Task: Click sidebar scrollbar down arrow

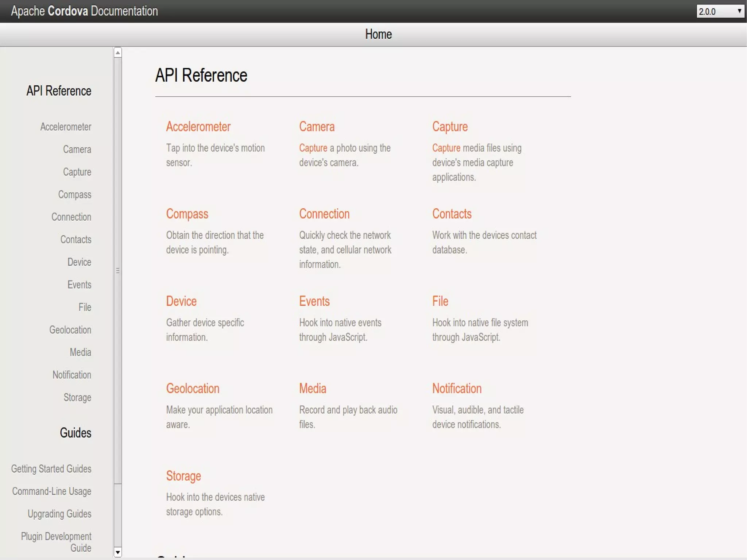Action: point(117,552)
